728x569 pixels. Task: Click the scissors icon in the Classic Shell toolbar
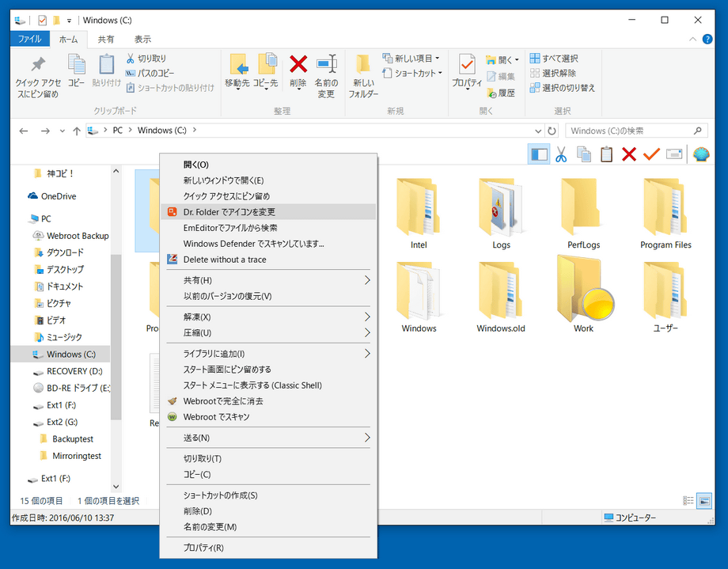(561, 154)
